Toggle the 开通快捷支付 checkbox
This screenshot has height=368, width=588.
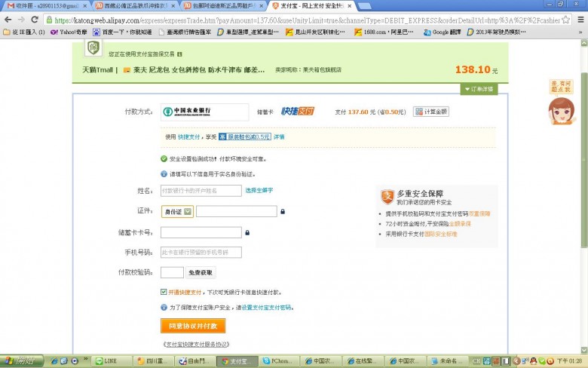click(164, 292)
